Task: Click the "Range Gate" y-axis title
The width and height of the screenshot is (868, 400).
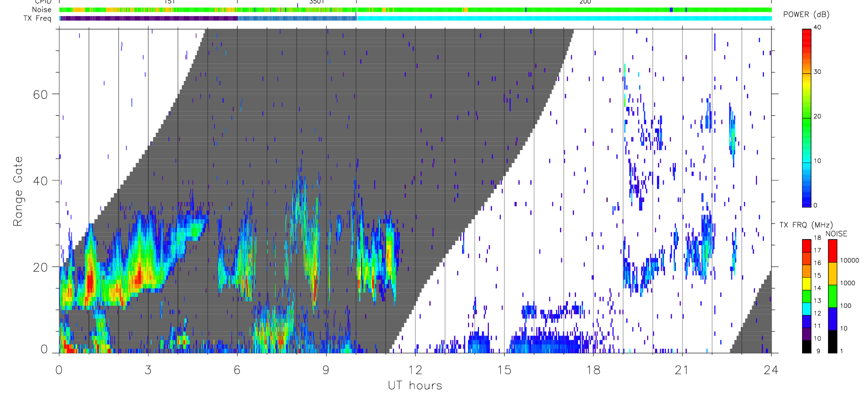Action: tap(18, 191)
